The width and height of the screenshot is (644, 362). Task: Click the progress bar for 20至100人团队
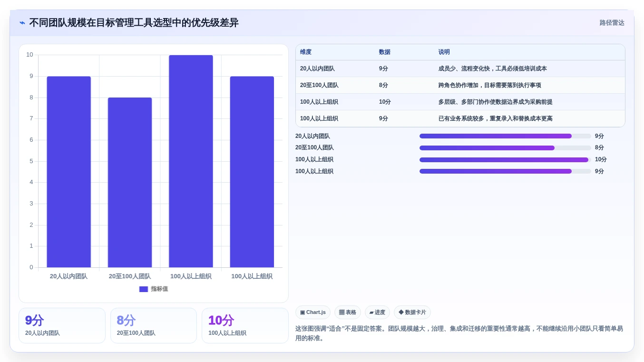(505, 148)
